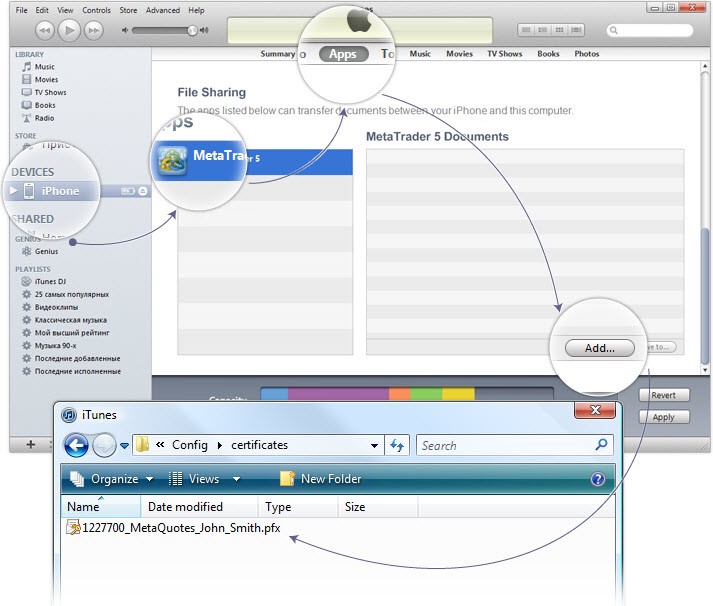
Task: Open the Store menu
Action: click(x=128, y=10)
